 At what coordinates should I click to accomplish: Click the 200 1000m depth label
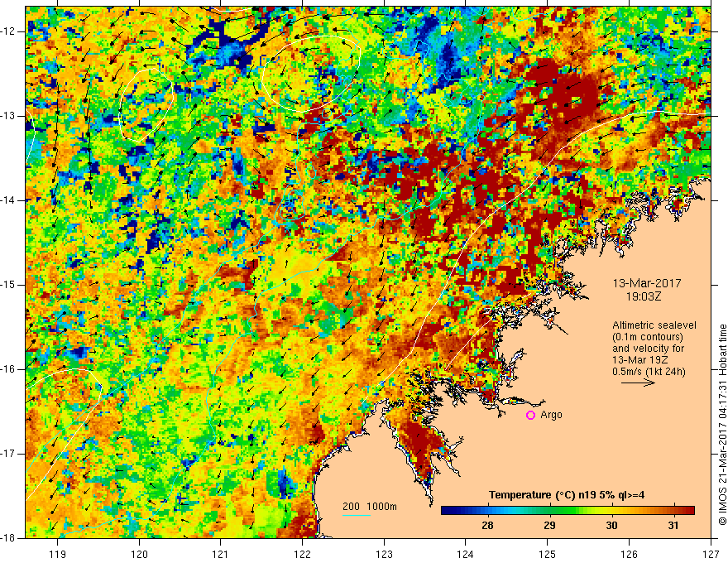[370, 506]
